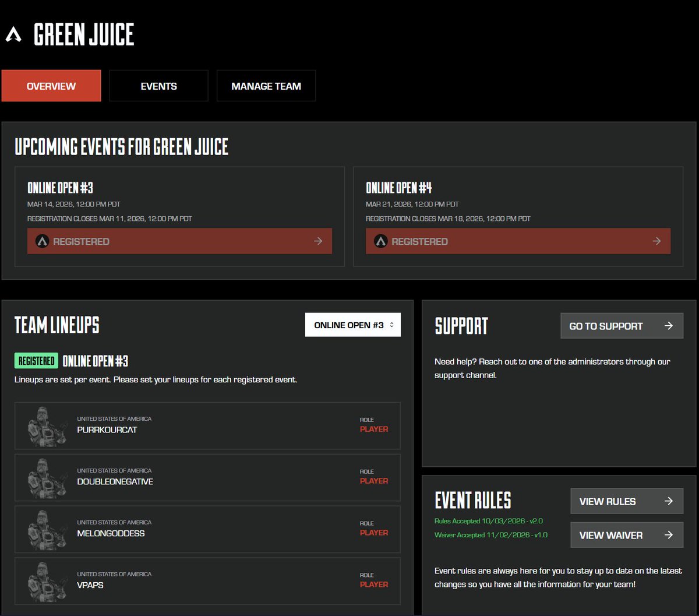Select player name PURRKOURCAT
The height and width of the screenshot is (616, 699).
(x=107, y=430)
